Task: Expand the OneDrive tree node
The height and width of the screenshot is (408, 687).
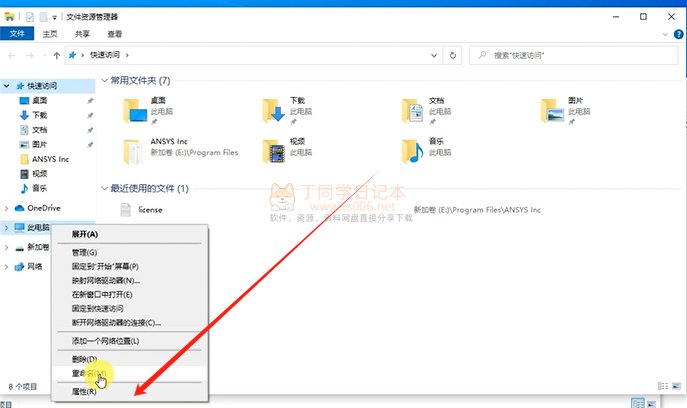Action: tap(6, 208)
